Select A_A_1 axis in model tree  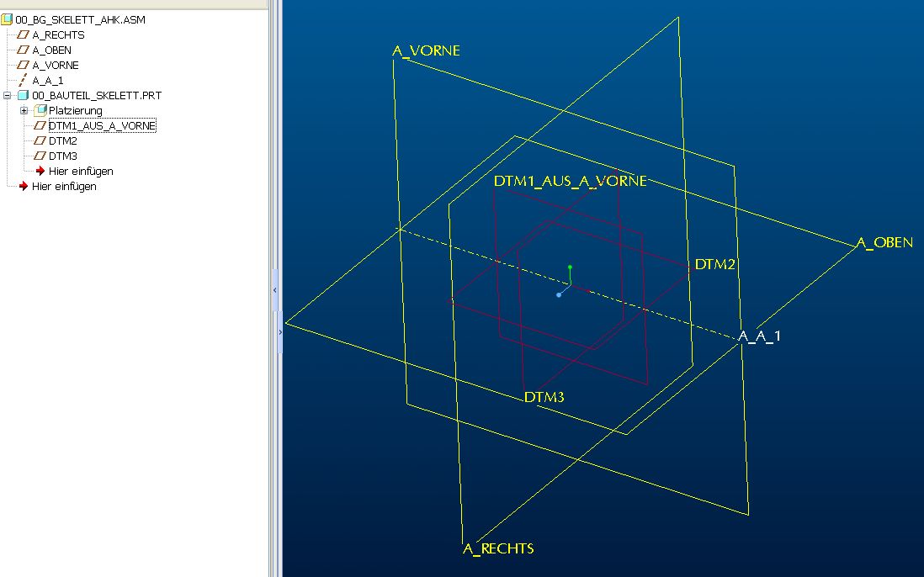click(x=48, y=81)
